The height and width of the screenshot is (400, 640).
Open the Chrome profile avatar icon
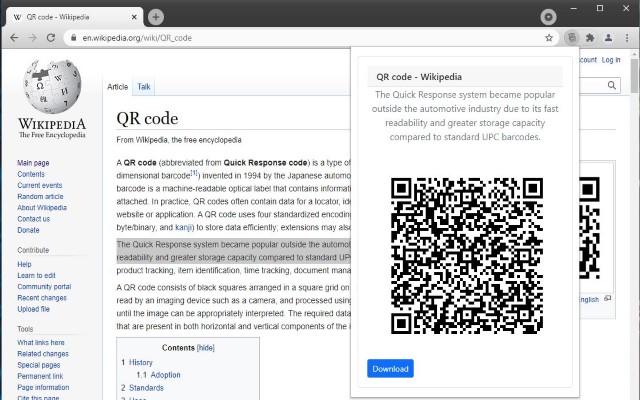tap(608, 38)
